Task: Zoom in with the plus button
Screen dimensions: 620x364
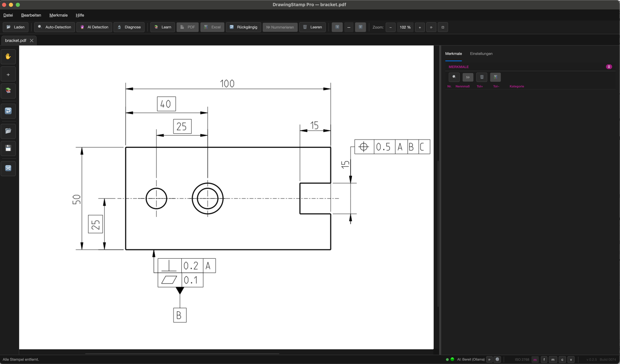Action: [x=420, y=27]
